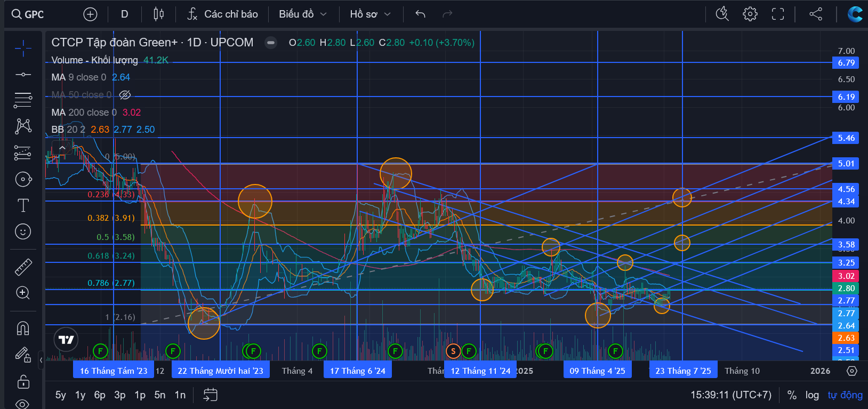868x409 pixels.
Task: Click the compare or add symbol plus icon
Action: [x=91, y=14]
